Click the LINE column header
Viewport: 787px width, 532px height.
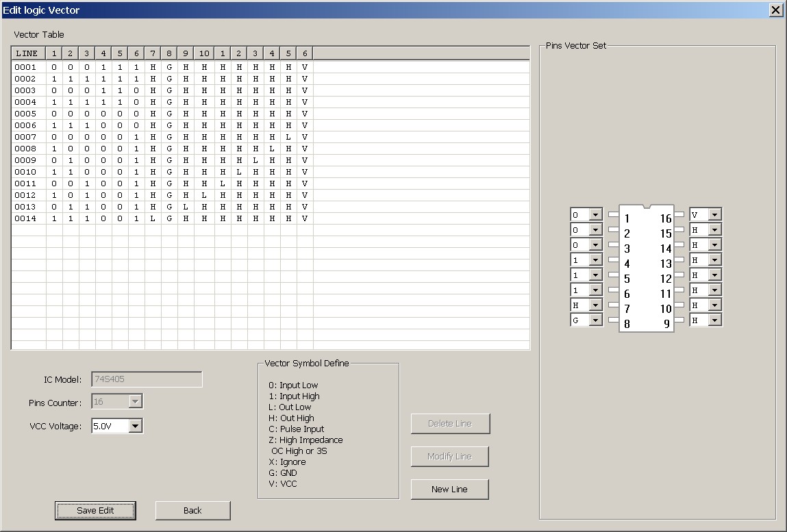coord(27,53)
